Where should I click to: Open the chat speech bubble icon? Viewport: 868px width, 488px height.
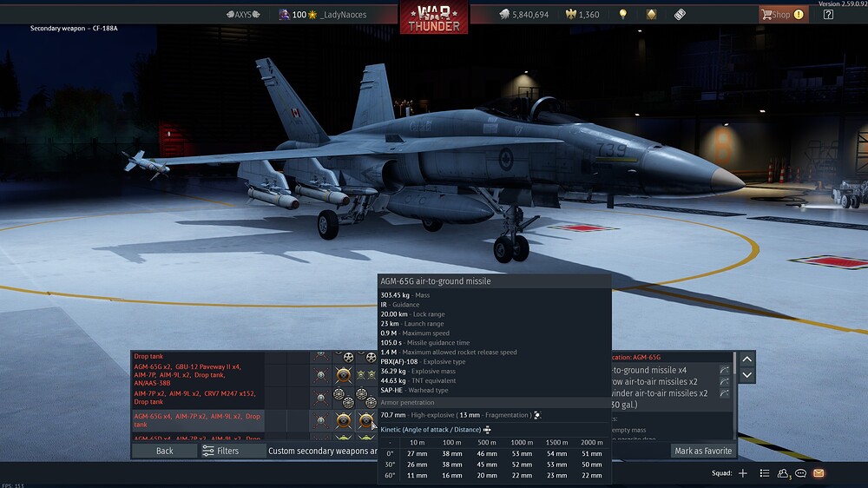point(800,473)
